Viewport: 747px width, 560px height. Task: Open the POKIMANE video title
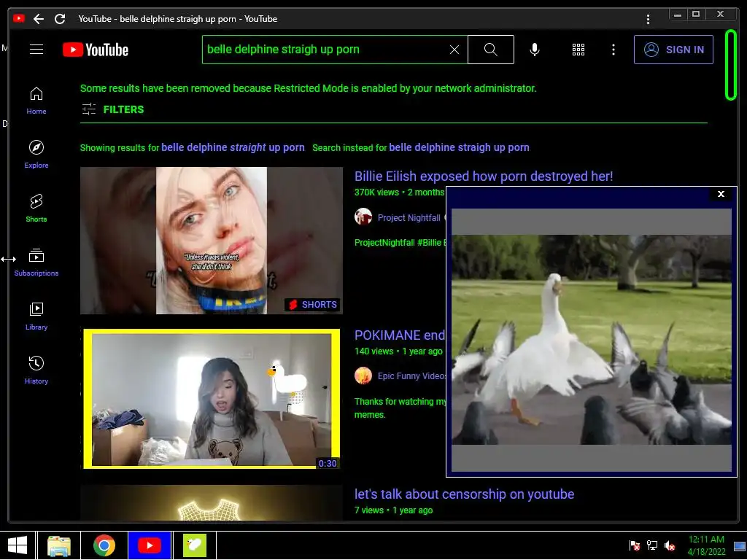click(399, 335)
